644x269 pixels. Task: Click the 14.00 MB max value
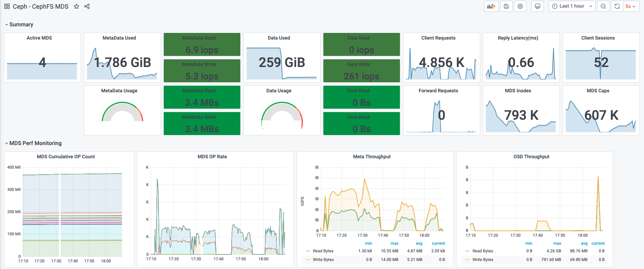[389, 260]
